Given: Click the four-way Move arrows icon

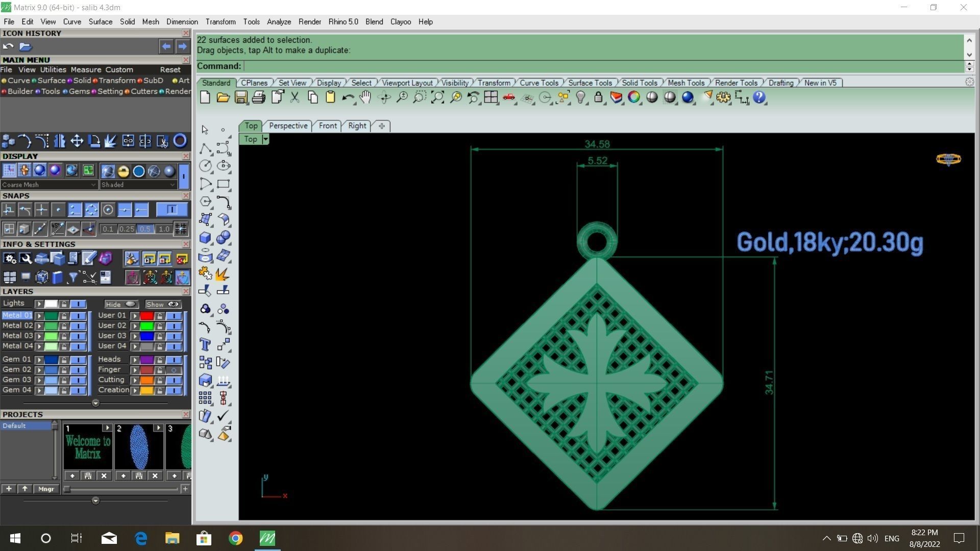Looking at the screenshot, I should [77, 141].
